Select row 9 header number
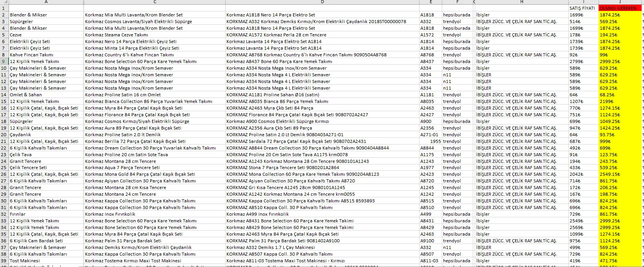644x267 pixels. 4,61
